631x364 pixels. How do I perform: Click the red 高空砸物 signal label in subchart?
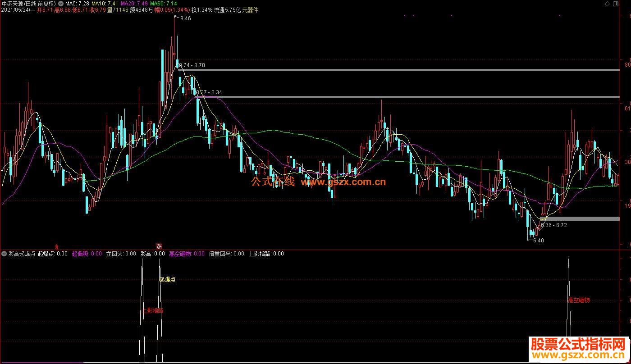(x=579, y=300)
